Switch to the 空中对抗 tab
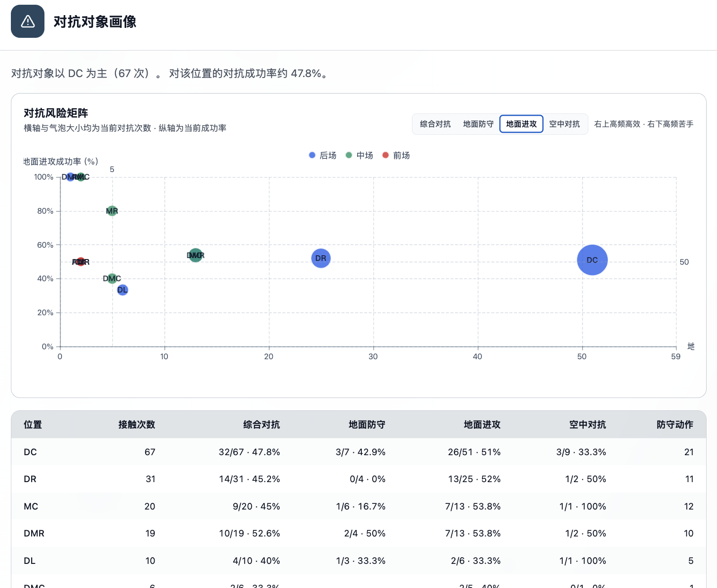The height and width of the screenshot is (588, 717). click(564, 124)
